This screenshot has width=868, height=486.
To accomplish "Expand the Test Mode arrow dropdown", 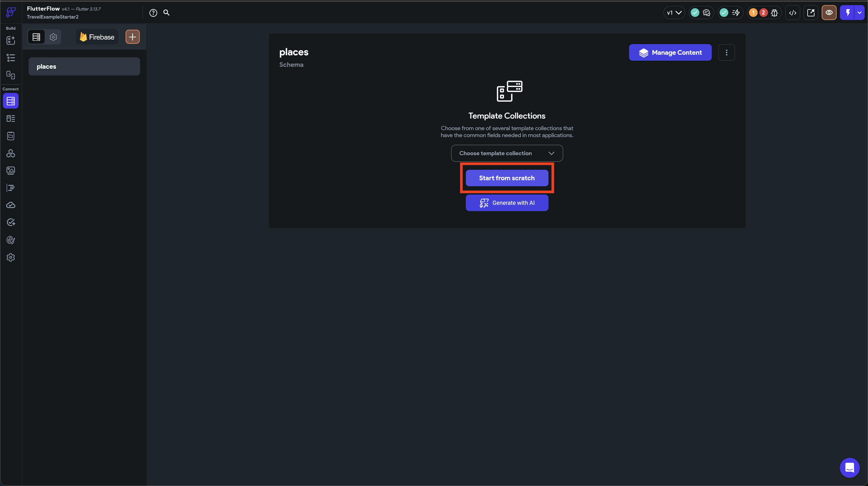I will 859,13.
